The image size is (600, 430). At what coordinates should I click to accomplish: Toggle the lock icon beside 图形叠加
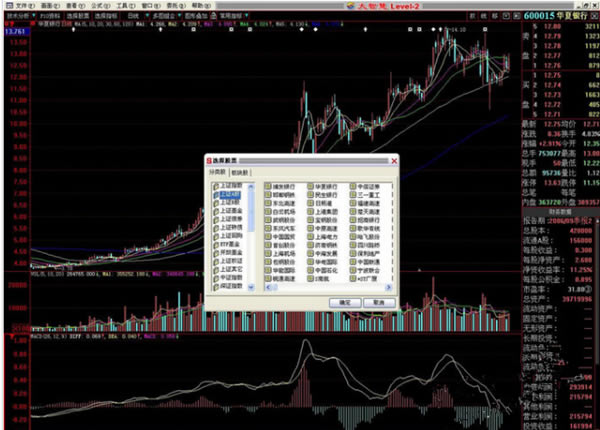coord(214,16)
